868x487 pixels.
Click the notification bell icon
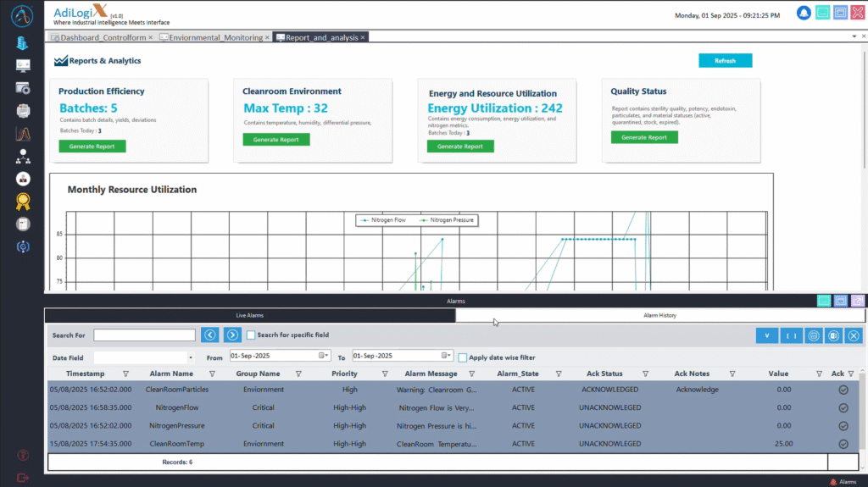804,13
